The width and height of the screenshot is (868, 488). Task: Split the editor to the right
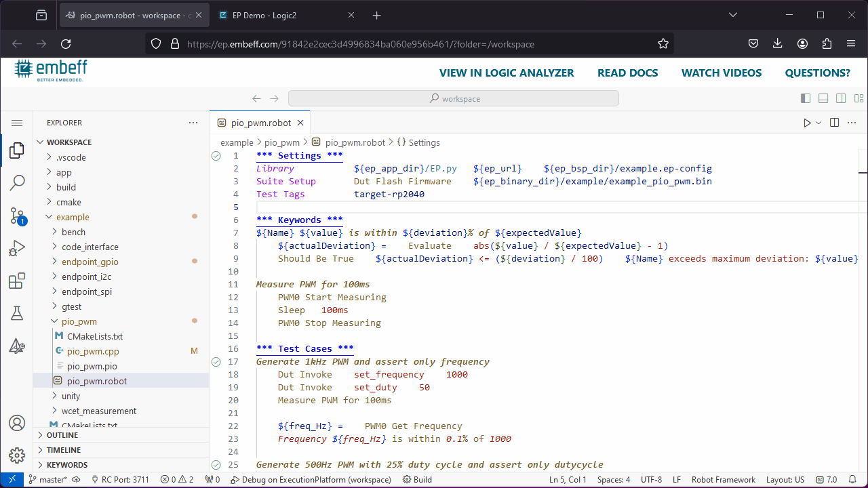(835, 123)
